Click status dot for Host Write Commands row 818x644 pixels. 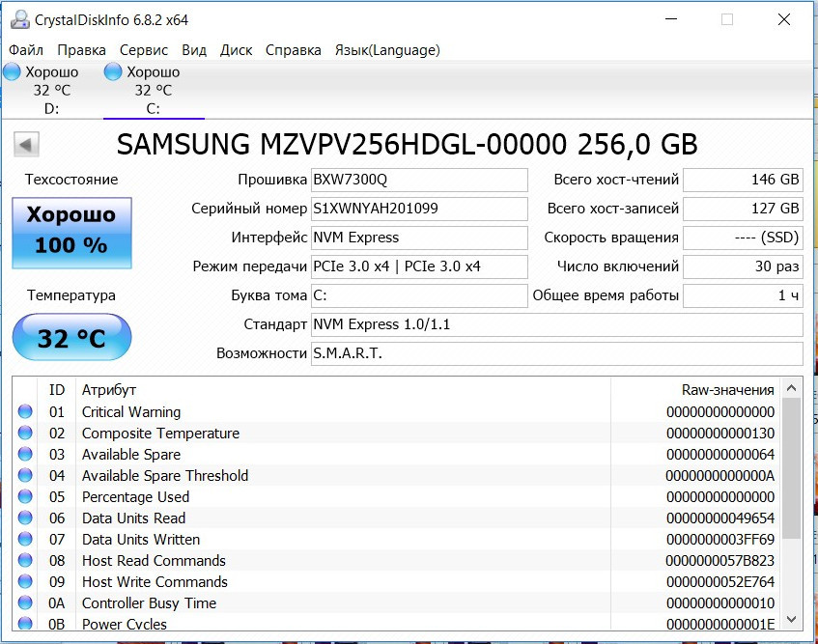click(25, 581)
